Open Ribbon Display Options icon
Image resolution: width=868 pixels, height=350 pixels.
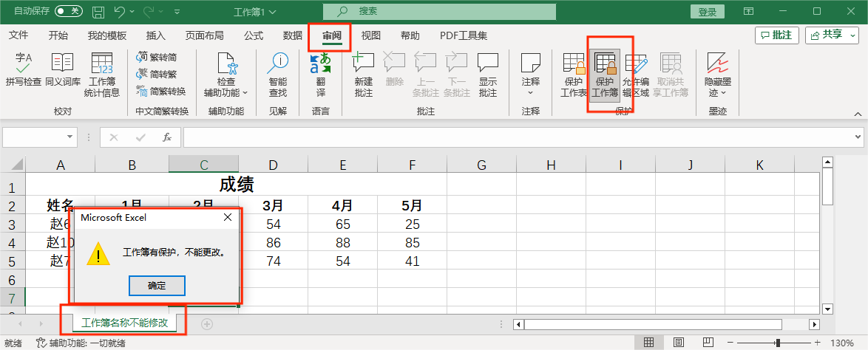pos(748,11)
